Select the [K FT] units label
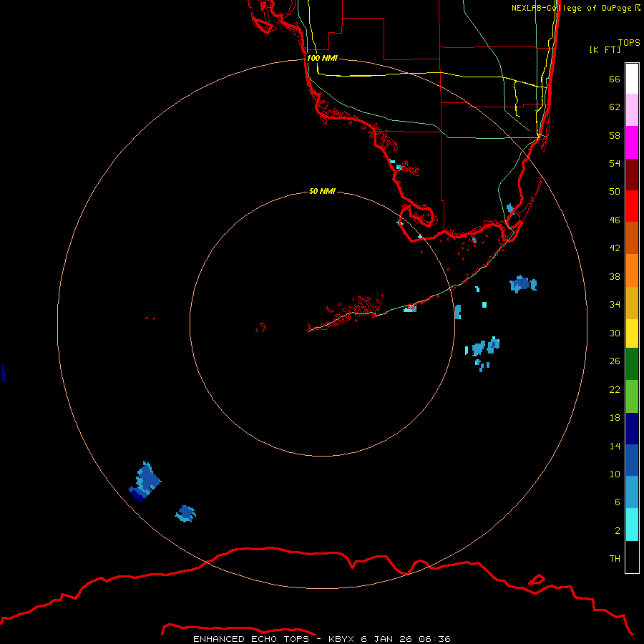 (x=605, y=49)
